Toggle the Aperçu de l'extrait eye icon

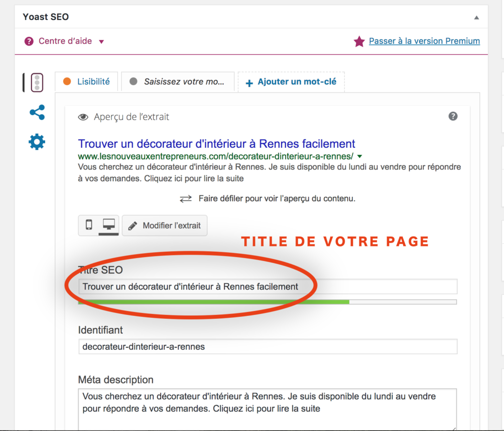tap(83, 117)
